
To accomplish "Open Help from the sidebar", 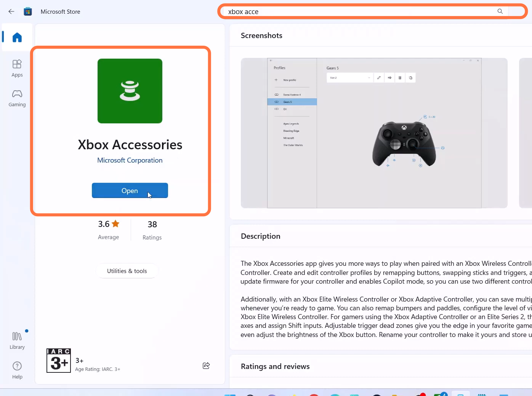I will point(17,370).
